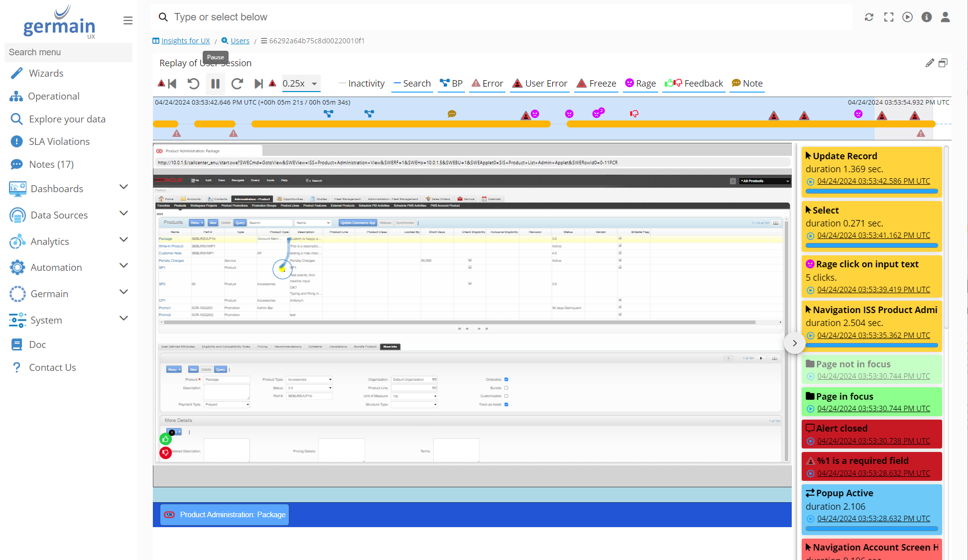Toggle the Inactivity legend filter
968x560 pixels.
[x=362, y=84]
